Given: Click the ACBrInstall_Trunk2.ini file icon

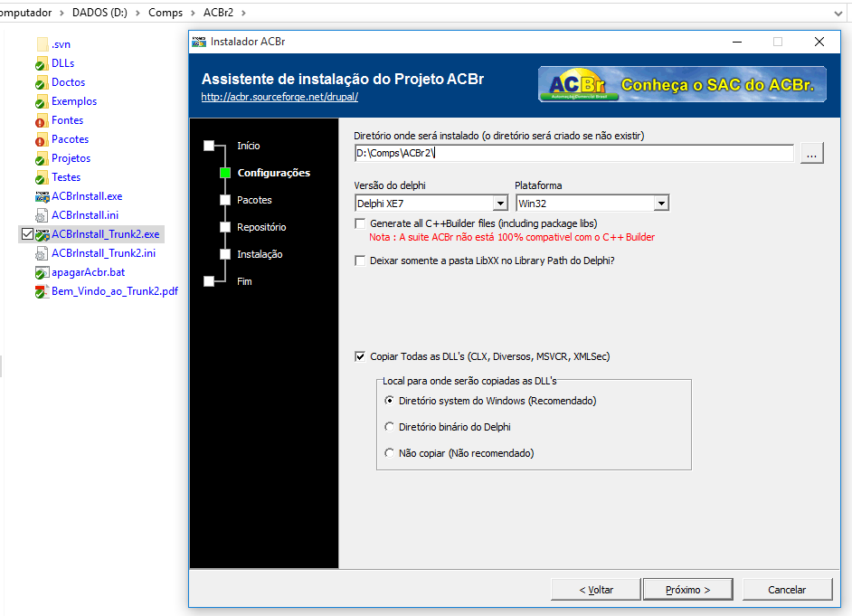Looking at the screenshot, I should (42, 253).
